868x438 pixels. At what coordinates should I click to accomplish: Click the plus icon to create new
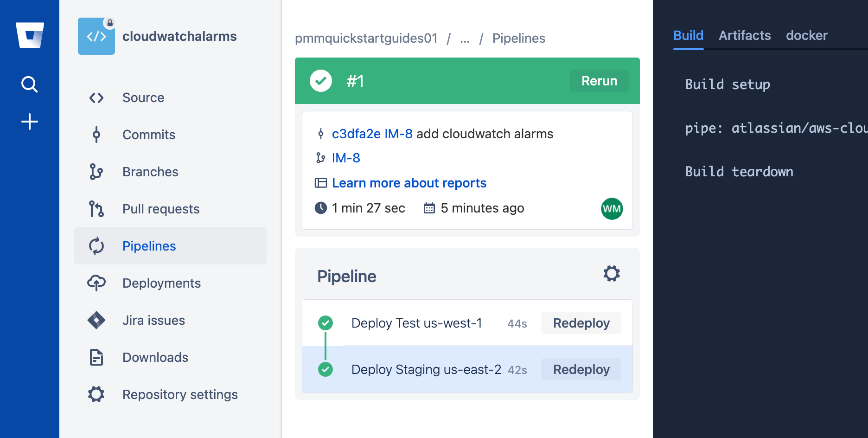[29, 122]
